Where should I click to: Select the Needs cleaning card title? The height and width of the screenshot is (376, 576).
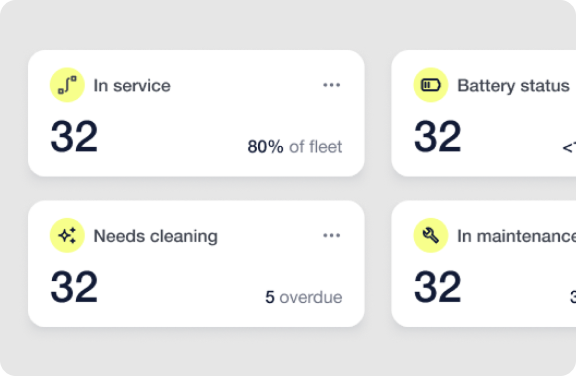click(x=156, y=236)
